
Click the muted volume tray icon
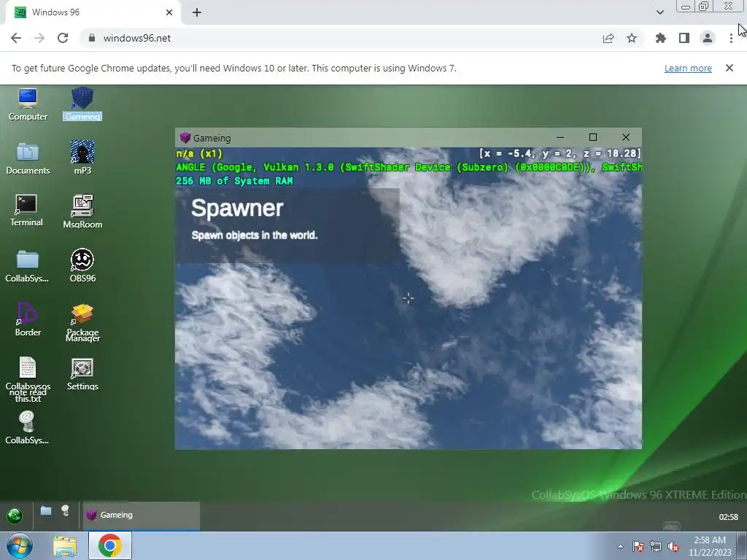(x=673, y=546)
